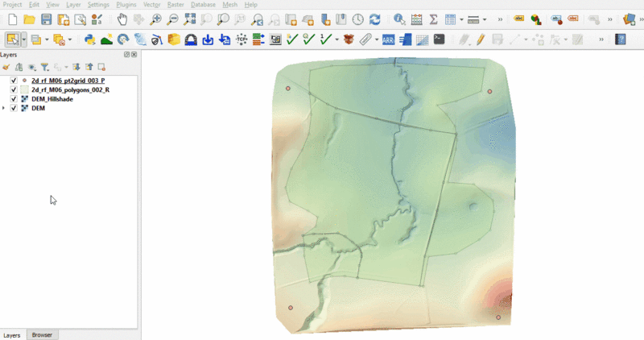This screenshot has height=340, width=644.
Task: Uncheck the DEM_Hillshade layer checkbox
Action: point(14,99)
